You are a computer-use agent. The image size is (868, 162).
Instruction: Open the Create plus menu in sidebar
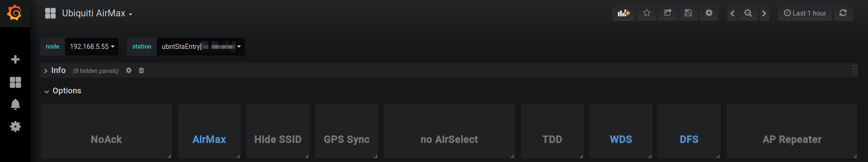coord(15,59)
